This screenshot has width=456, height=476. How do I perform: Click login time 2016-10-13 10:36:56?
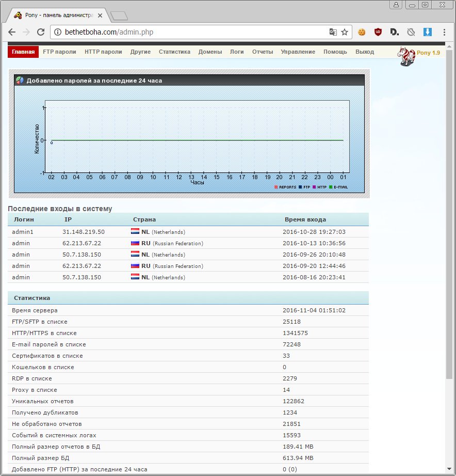point(314,243)
